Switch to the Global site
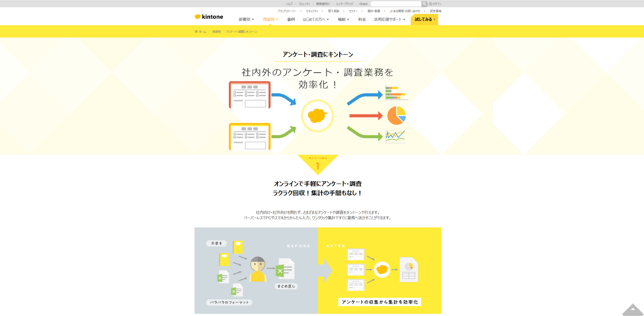The width and height of the screenshot is (644, 316). coord(363,4)
